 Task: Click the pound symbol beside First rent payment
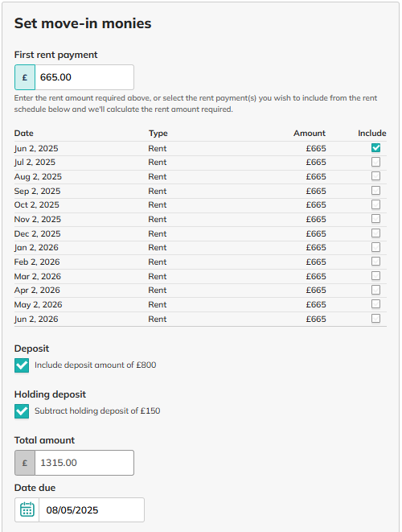[x=25, y=77]
